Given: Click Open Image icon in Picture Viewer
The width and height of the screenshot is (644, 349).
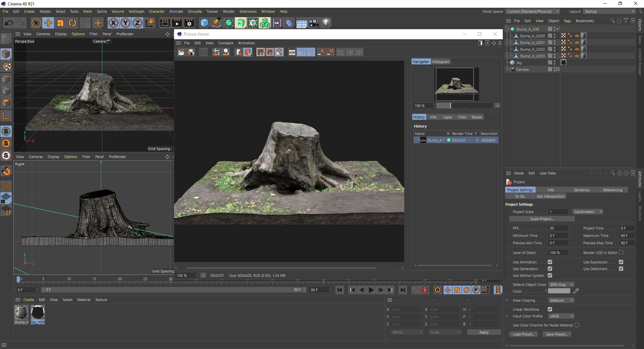Looking at the screenshot, I should coord(181,52).
